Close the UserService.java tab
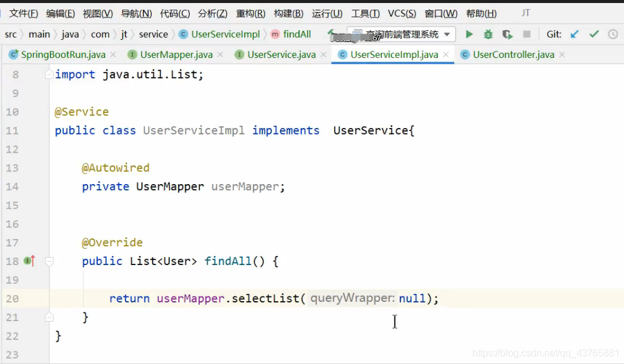The width and height of the screenshot is (624, 364). click(x=324, y=54)
